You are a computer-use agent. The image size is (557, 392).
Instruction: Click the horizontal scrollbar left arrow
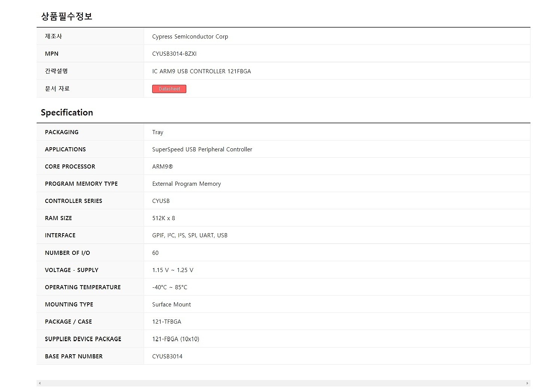(40, 383)
